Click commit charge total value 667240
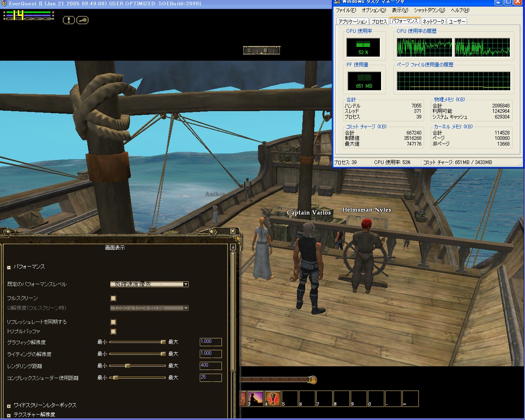 (414, 133)
